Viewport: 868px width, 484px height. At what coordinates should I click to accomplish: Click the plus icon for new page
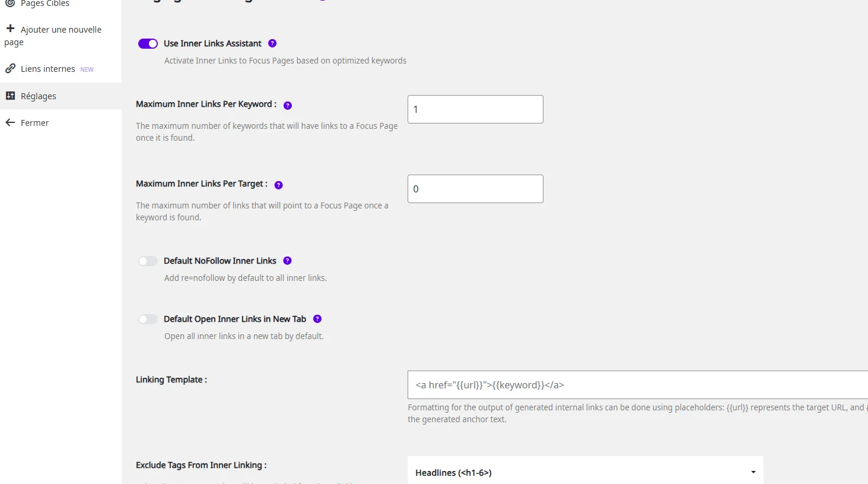pos(10,28)
